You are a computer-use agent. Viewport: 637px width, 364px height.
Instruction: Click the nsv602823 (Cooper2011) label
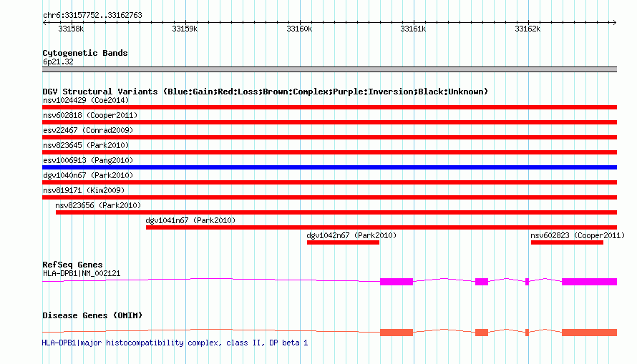[x=578, y=235]
